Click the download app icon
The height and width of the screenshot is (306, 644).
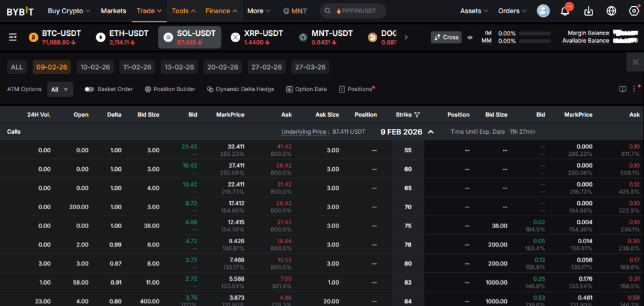(x=589, y=11)
